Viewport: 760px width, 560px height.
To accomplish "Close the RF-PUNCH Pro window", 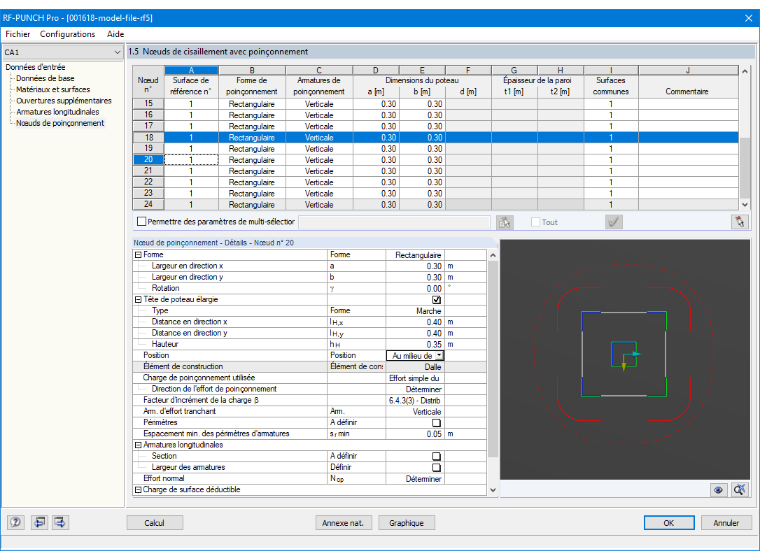I will tap(749, 18).
